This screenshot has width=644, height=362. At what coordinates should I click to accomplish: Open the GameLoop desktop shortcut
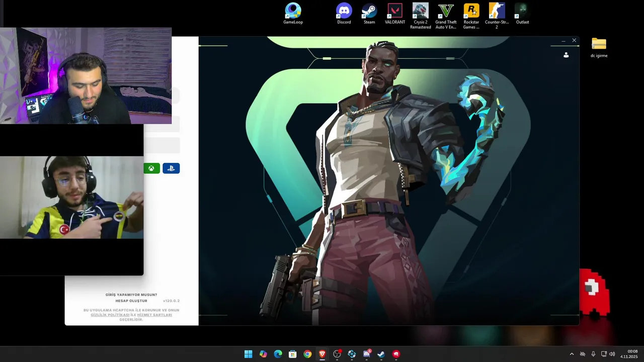[293, 14]
